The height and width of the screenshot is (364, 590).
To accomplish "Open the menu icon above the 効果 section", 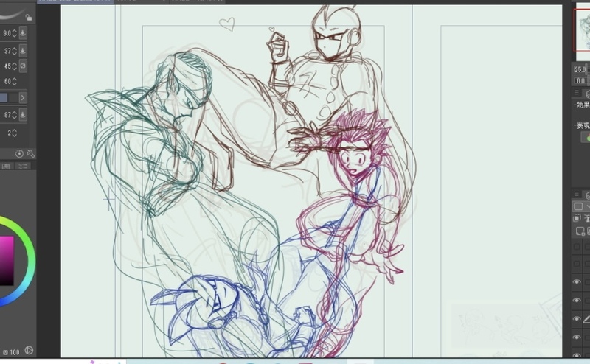I will click(577, 93).
